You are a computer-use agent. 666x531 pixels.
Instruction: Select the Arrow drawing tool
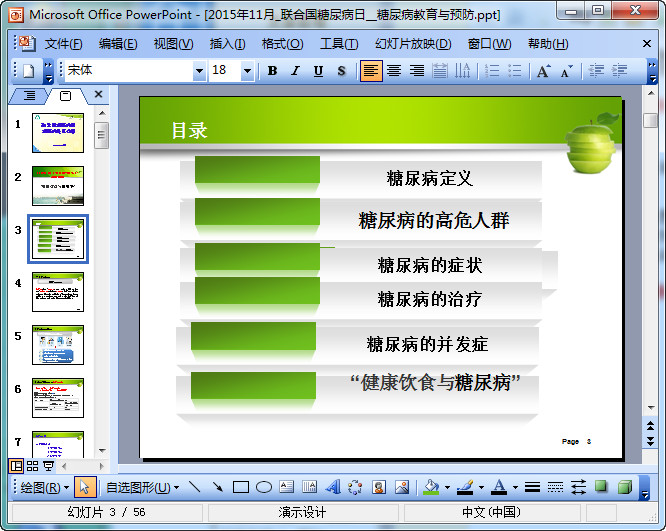(x=217, y=488)
